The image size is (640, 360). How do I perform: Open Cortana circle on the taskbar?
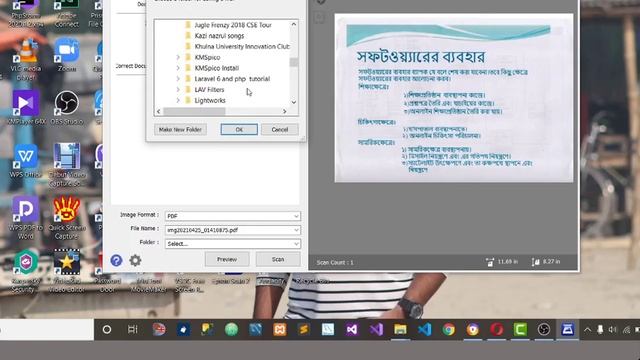coord(107,329)
